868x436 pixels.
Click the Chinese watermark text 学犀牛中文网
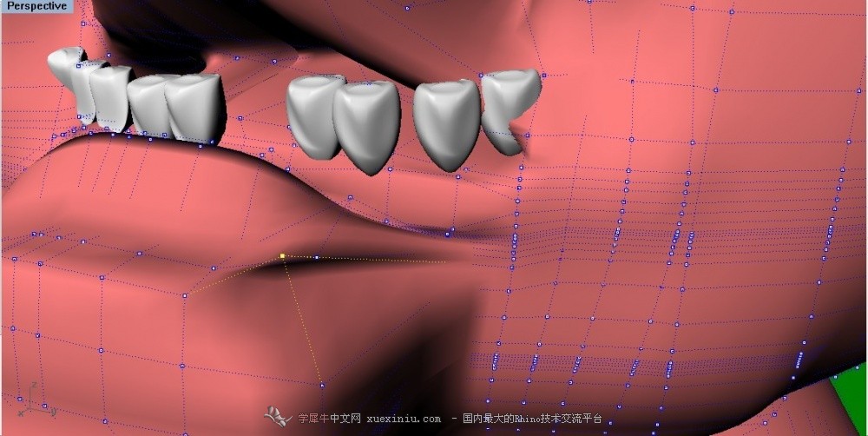(x=329, y=419)
